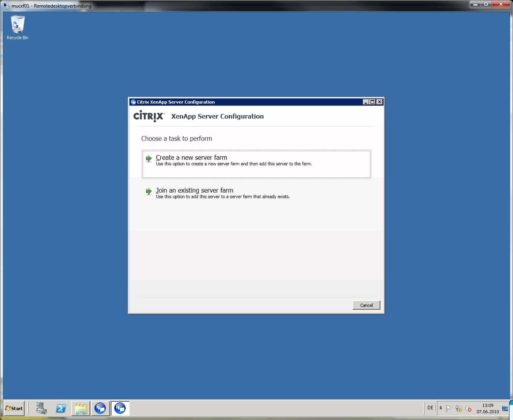Open the Recycle Bin desktop icon

click(17, 28)
